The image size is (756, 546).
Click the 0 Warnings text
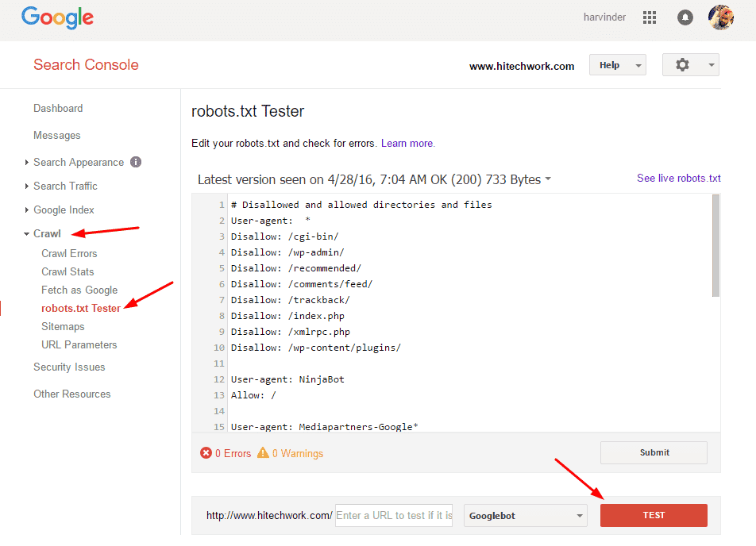point(298,453)
